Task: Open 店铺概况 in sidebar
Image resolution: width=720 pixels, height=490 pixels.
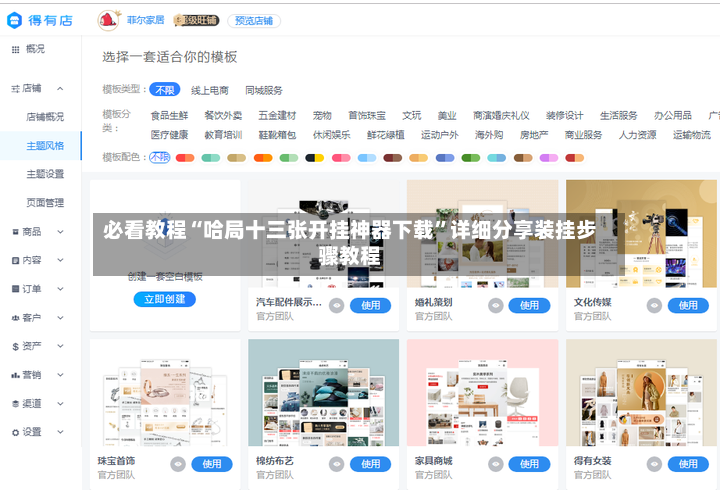Action: 45,117
